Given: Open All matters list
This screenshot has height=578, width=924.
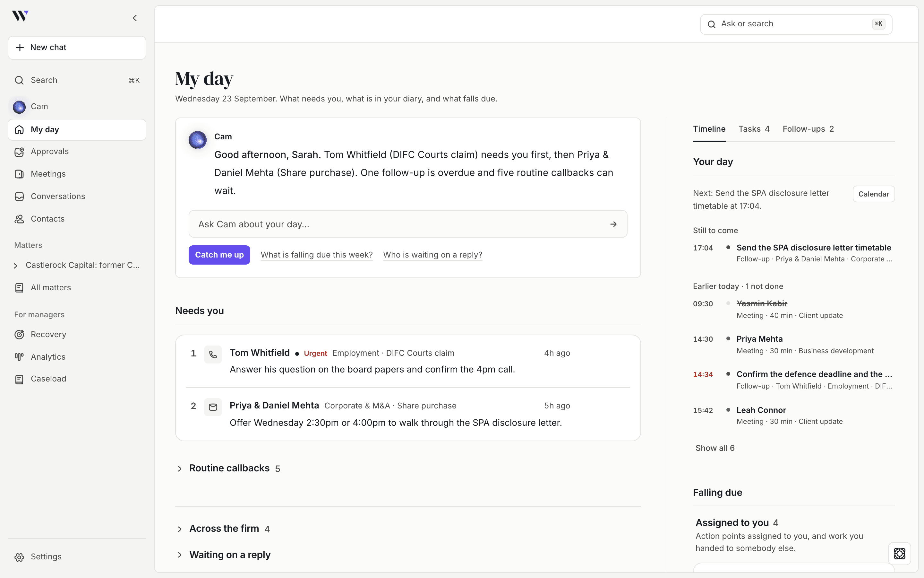Looking at the screenshot, I should pyautogui.click(x=77, y=287).
